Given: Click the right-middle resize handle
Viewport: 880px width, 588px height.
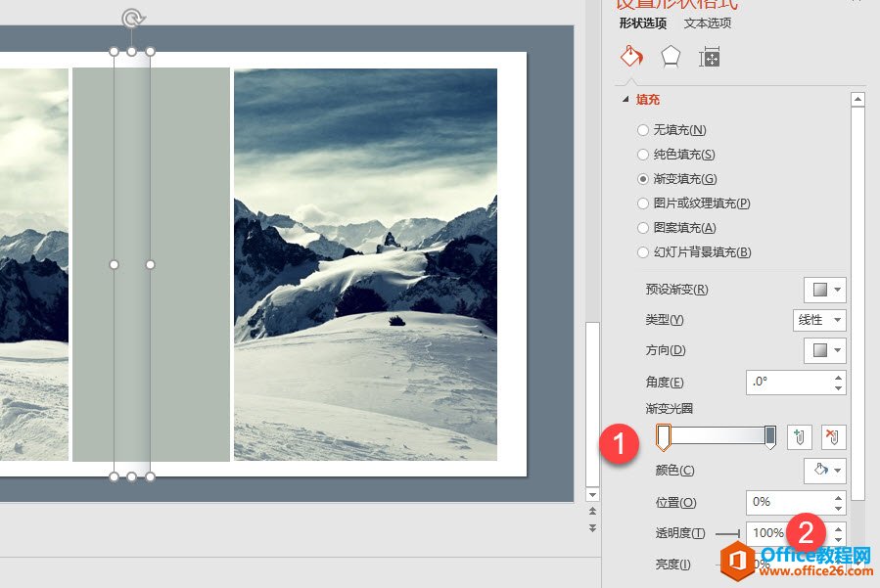Looking at the screenshot, I should (150, 264).
